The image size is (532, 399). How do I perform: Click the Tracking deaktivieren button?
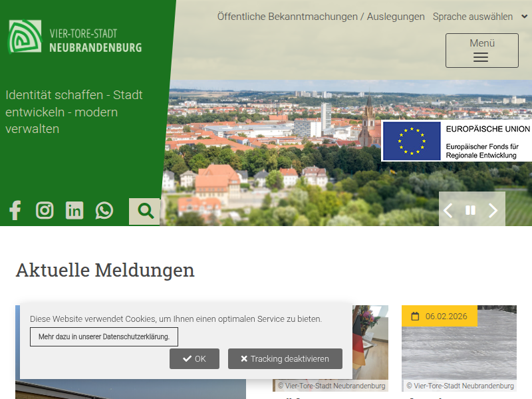click(x=285, y=359)
